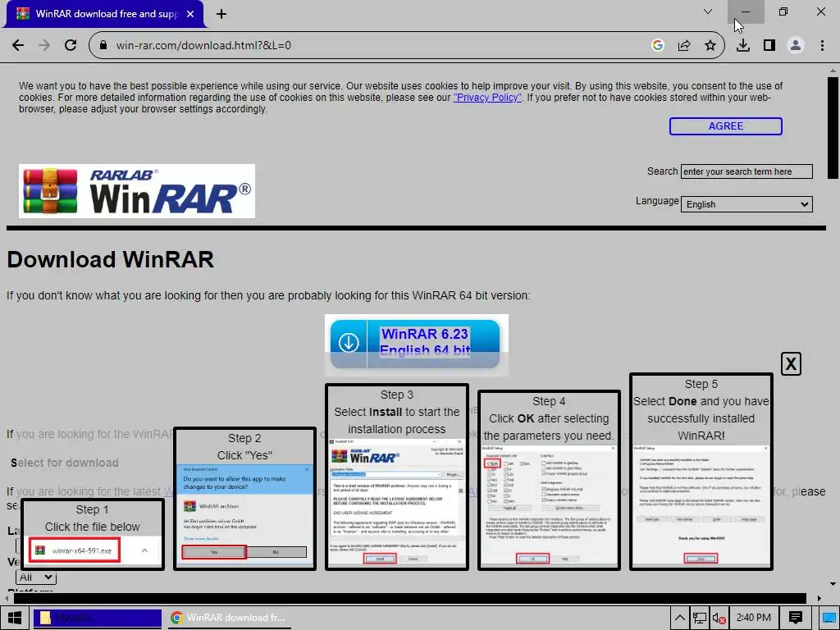Reload the WinRAR download page
The height and width of the screenshot is (630, 840).
click(x=71, y=46)
